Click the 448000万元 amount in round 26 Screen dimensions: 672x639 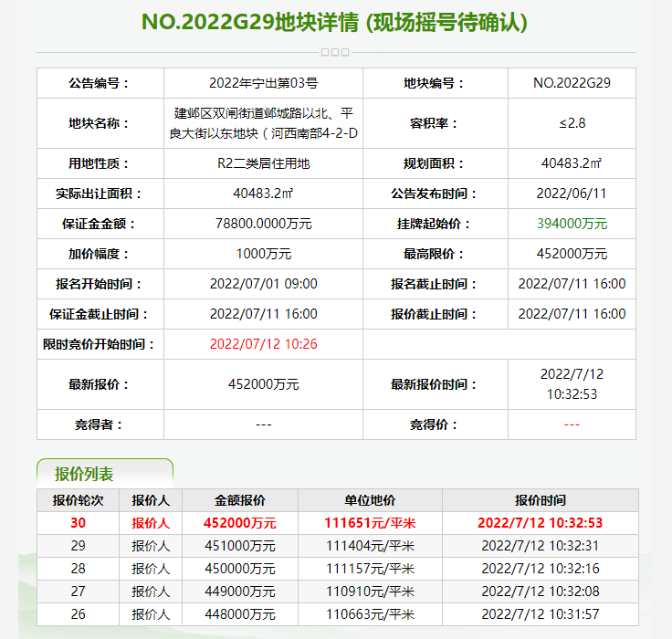point(240,613)
